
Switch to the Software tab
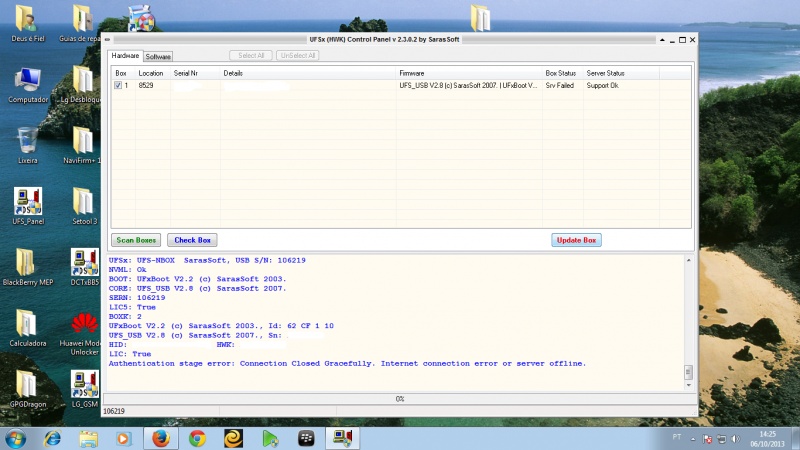tap(158, 57)
